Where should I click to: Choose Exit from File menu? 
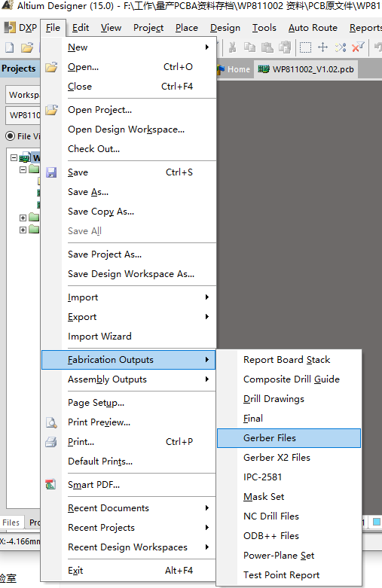tap(128, 571)
